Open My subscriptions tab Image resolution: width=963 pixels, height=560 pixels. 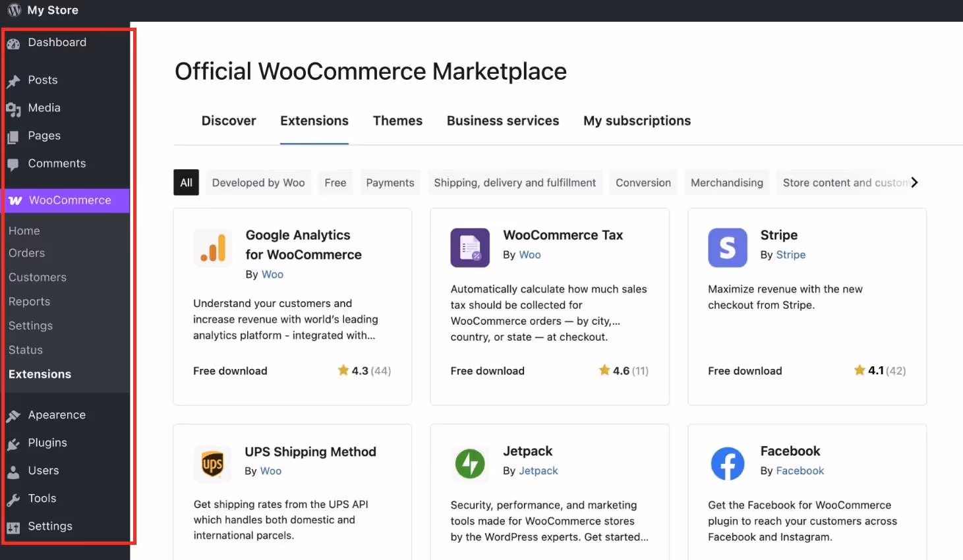[x=637, y=121]
